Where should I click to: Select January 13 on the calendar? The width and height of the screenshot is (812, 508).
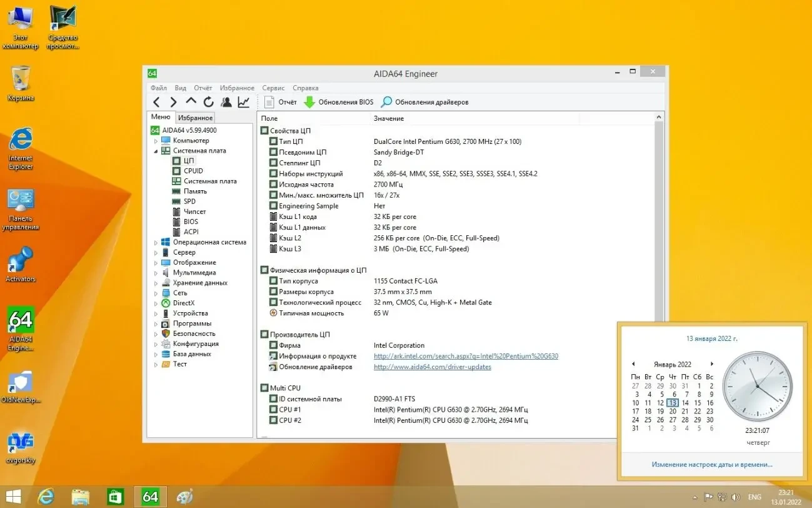[672, 402]
